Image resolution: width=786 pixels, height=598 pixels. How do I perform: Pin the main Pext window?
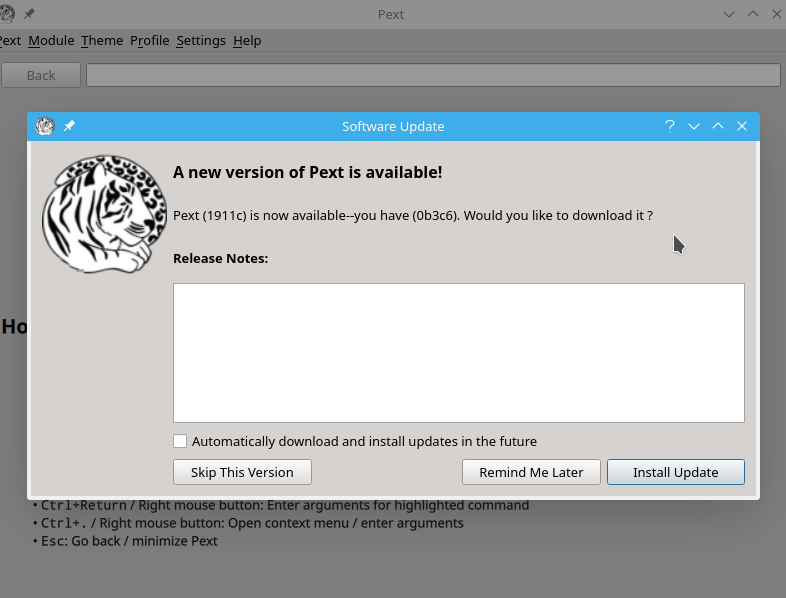[29, 14]
